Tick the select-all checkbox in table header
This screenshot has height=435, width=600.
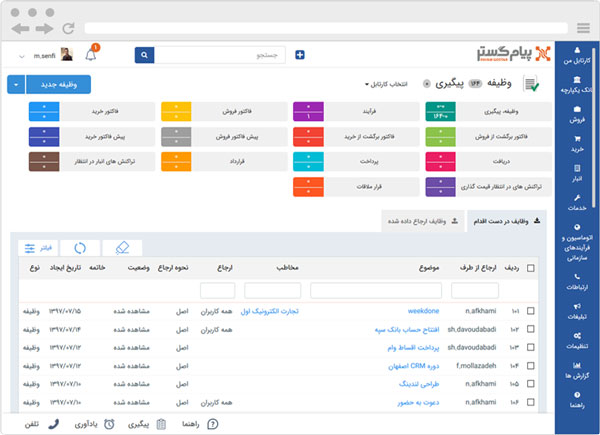point(531,268)
